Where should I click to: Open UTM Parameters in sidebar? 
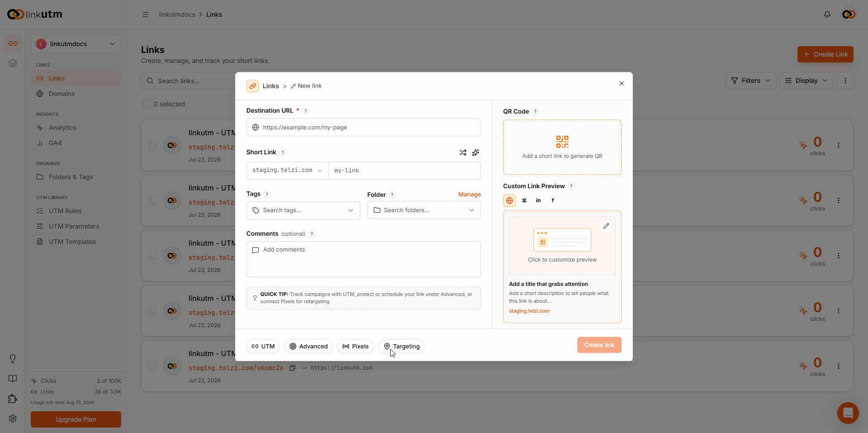pyautogui.click(x=76, y=226)
